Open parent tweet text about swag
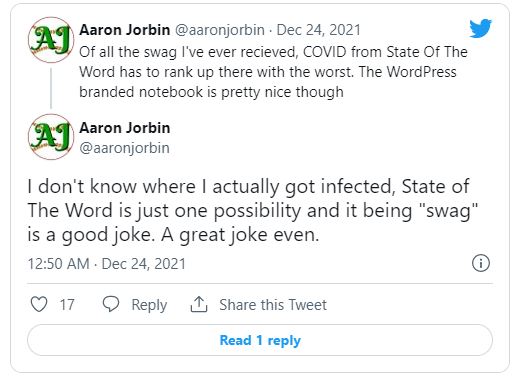 [x=273, y=72]
